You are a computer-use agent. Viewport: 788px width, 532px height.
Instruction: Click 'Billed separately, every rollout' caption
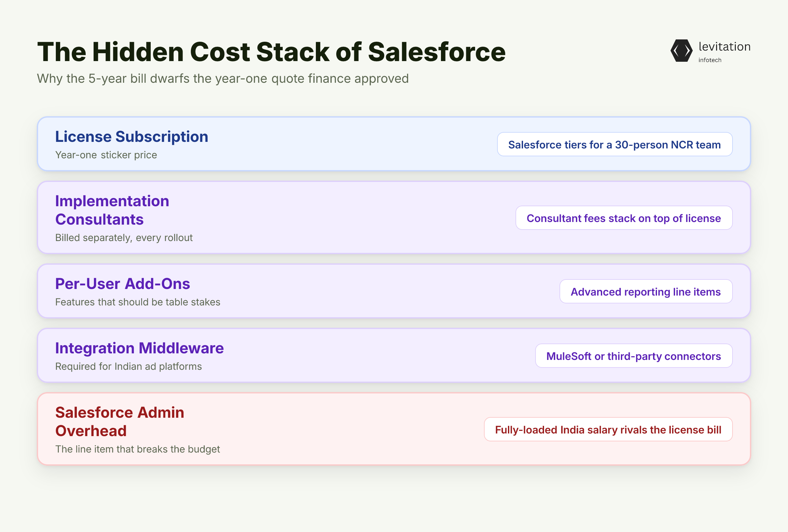pos(124,238)
